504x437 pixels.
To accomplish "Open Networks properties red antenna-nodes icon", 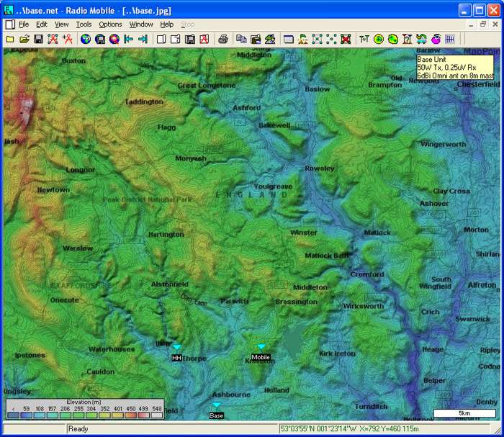I will [x=53, y=39].
